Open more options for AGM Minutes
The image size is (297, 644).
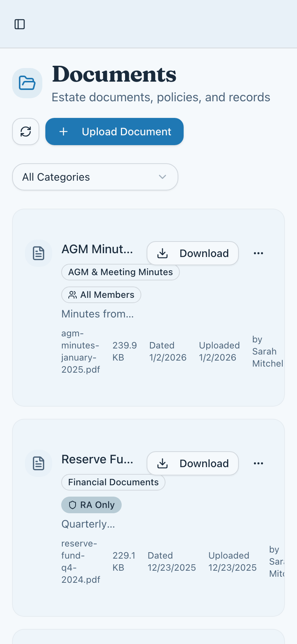click(x=258, y=253)
